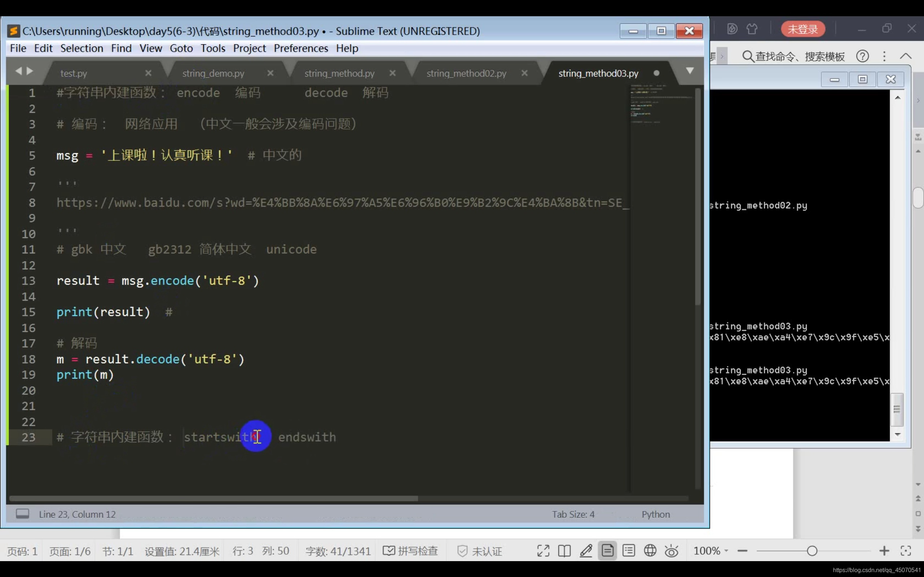Screen dimensions: 924x577
Task: Collapse the WPS ribbon chevron
Action: 906,57
